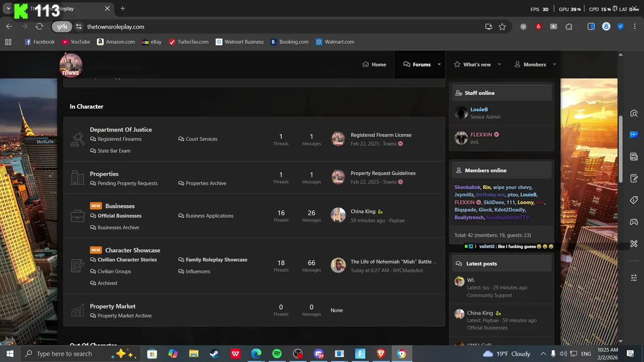Expand the What's new dropdown arrow
This screenshot has height=362, width=644.
coord(499,64)
